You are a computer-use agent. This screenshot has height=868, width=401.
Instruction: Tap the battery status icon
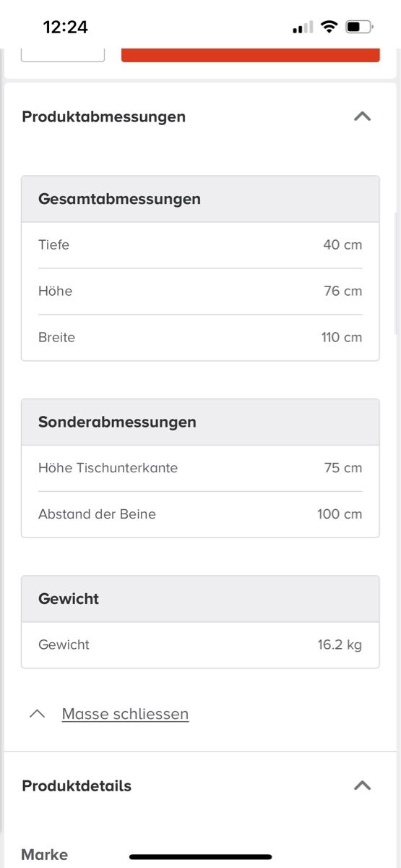359,27
